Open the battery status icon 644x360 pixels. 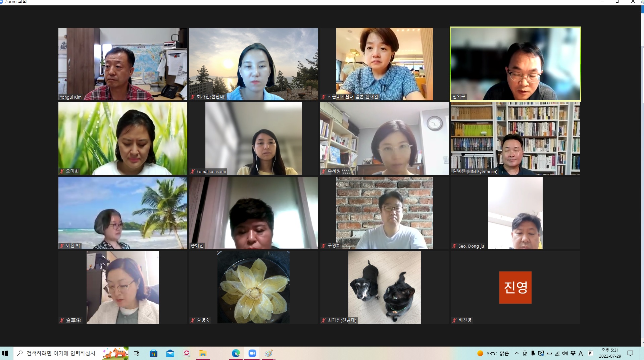pyautogui.click(x=549, y=353)
